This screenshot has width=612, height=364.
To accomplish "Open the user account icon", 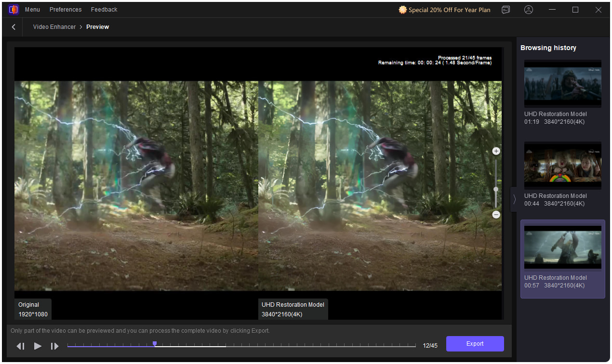I will click(x=529, y=10).
